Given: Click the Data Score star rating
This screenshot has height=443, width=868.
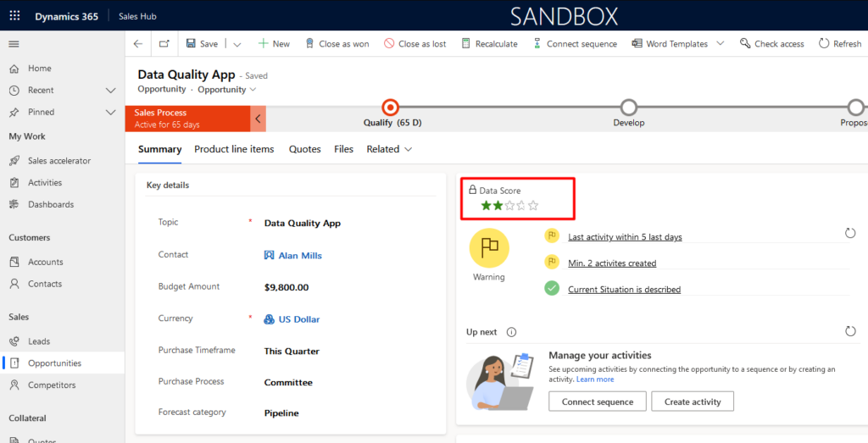Looking at the screenshot, I should [509, 206].
